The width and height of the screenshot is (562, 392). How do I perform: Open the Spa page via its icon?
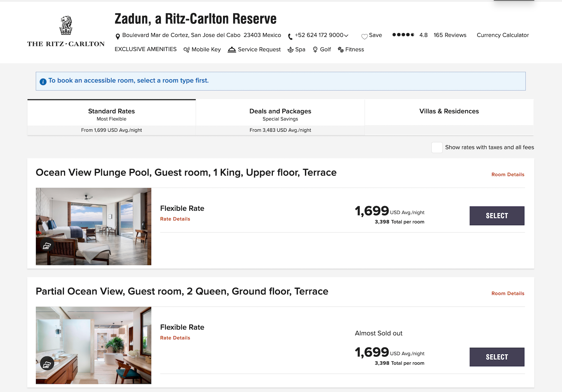[x=290, y=50]
